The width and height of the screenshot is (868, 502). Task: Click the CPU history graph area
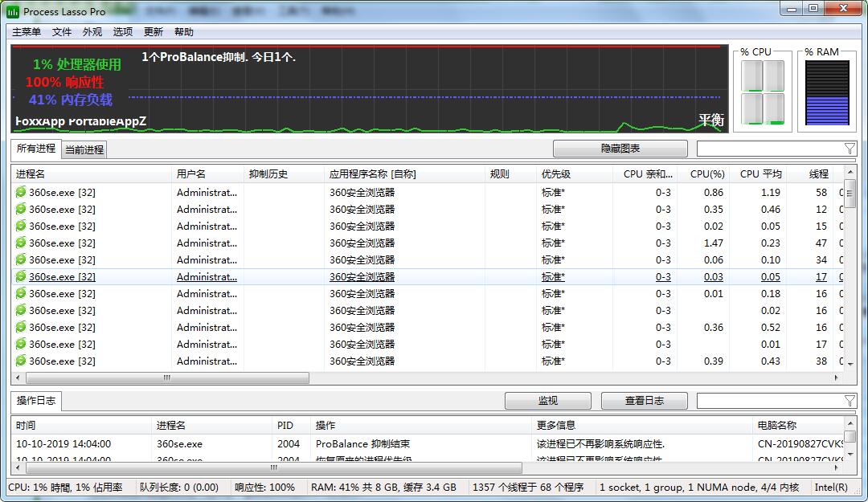[x=370, y=88]
